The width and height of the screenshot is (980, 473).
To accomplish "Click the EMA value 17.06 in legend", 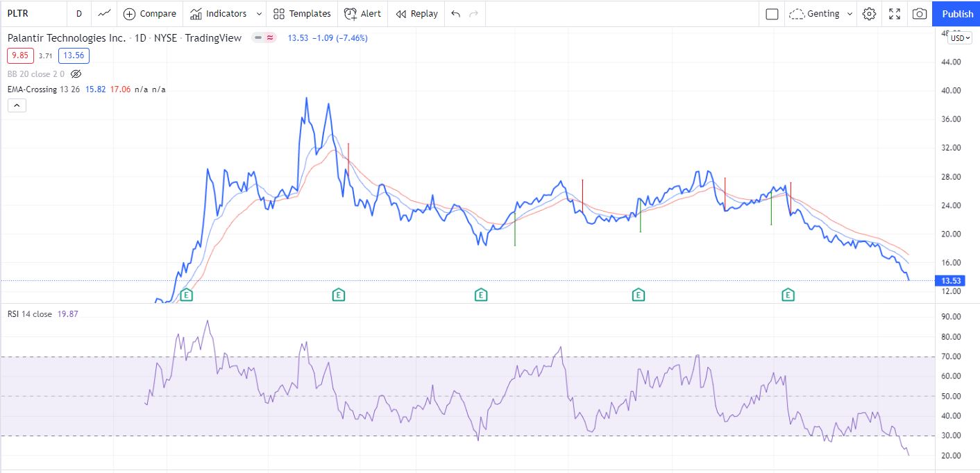I will click(x=120, y=89).
